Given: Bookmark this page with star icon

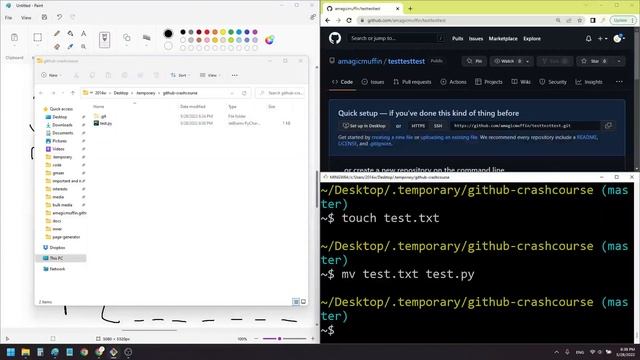Looking at the screenshot, I should click(579, 20).
